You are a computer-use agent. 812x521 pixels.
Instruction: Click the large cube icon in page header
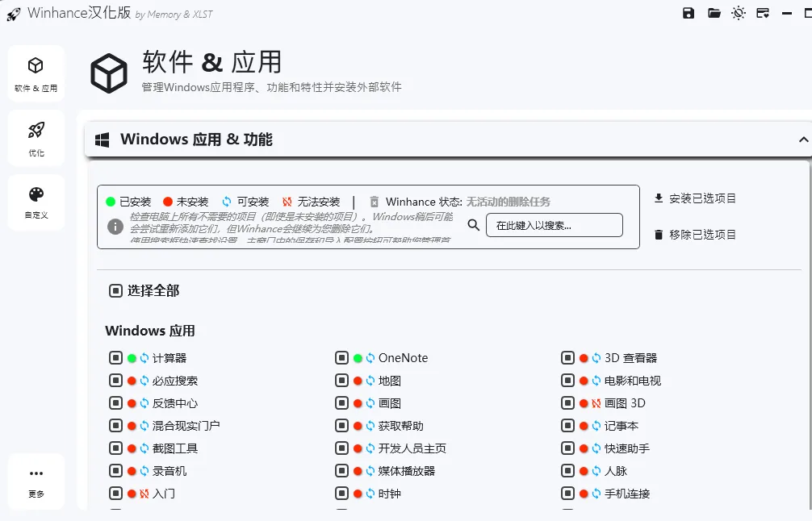coord(109,73)
